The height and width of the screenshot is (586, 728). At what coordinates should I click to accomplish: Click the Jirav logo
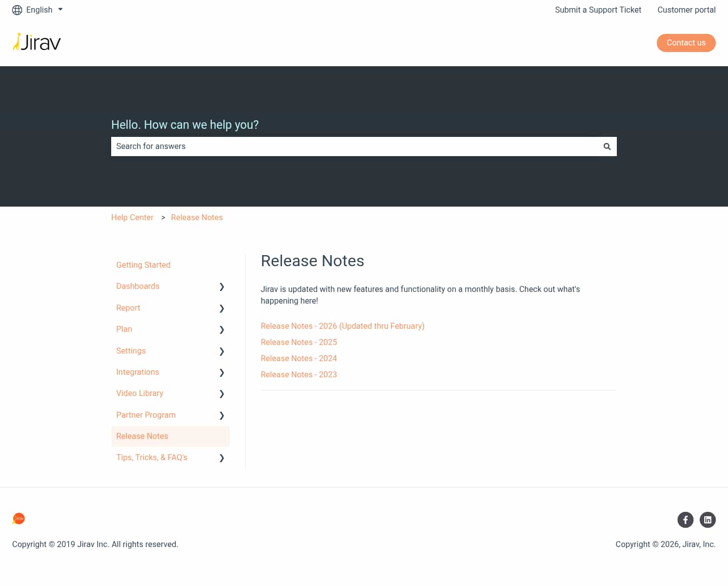36,42
